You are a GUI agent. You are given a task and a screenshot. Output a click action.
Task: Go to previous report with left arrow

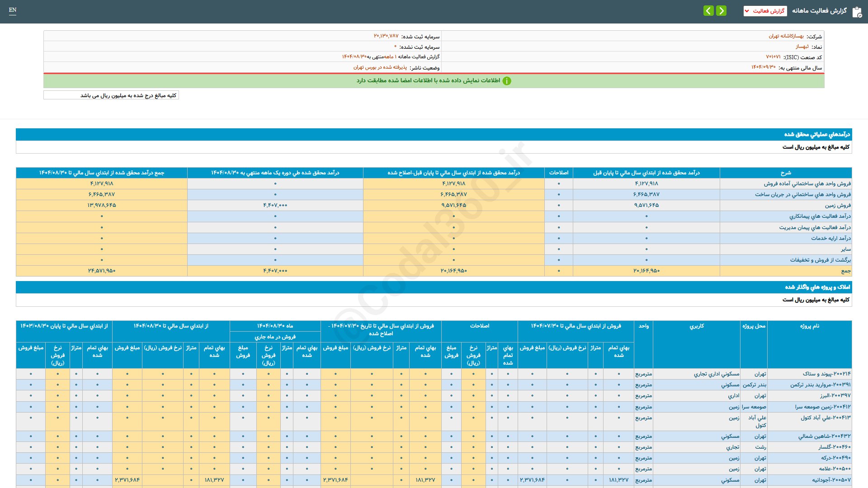(x=708, y=11)
